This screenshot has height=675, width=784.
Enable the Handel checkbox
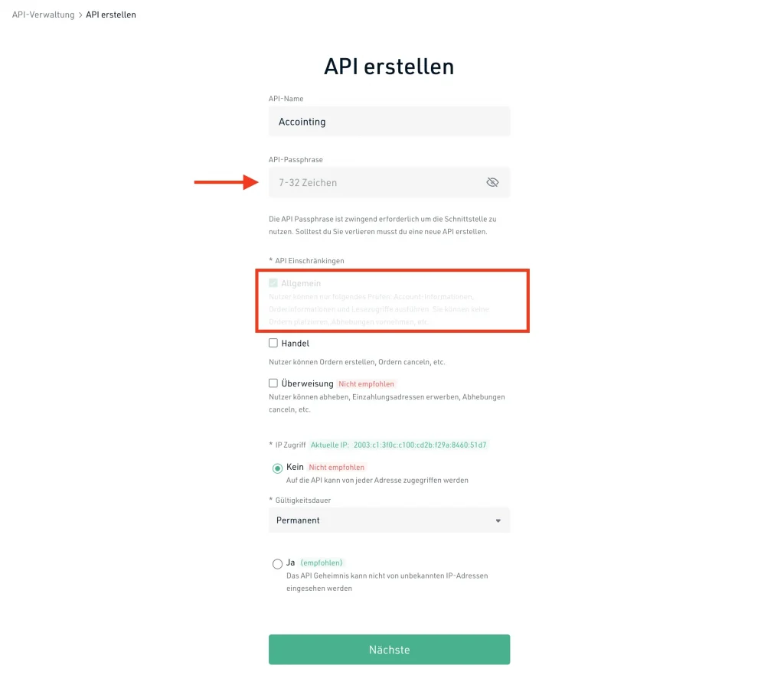(273, 344)
